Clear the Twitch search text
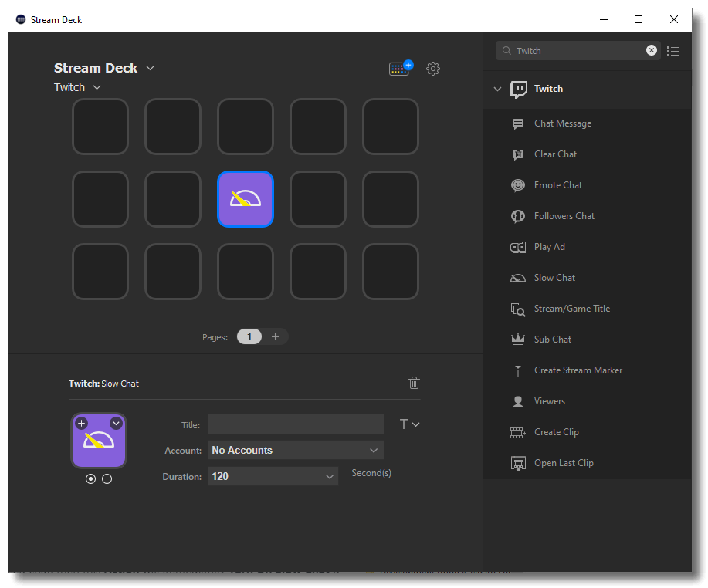This screenshot has width=708, height=588. (651, 50)
